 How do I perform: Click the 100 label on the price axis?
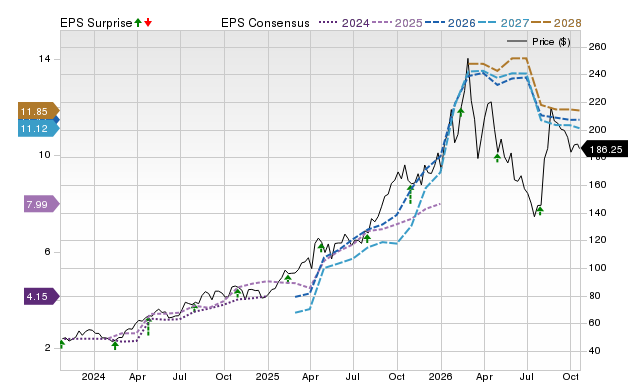point(597,267)
